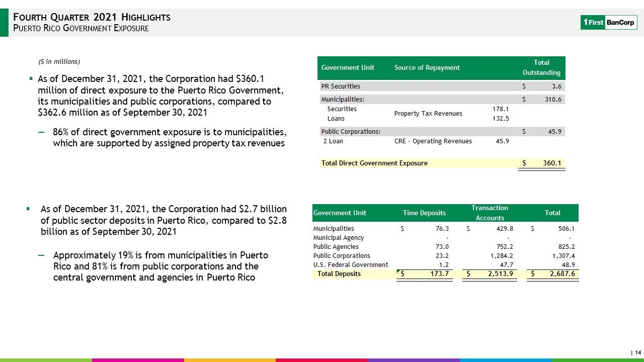Click the Total Direct Government Exposure row
Screen dimensions: 644x362
pyautogui.click(x=441, y=163)
